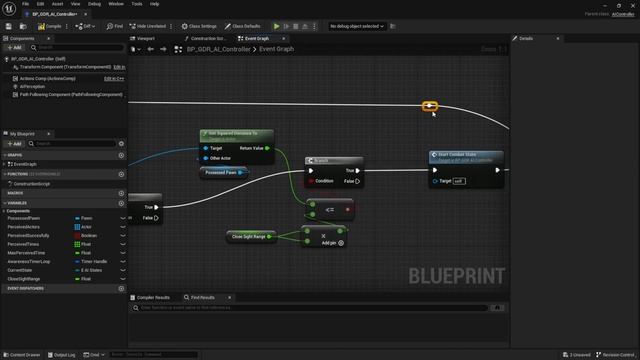Viewport: 640px width, 360px height.
Task: Toggle visibility eye for CurrentState variable
Action: [x=122, y=270]
